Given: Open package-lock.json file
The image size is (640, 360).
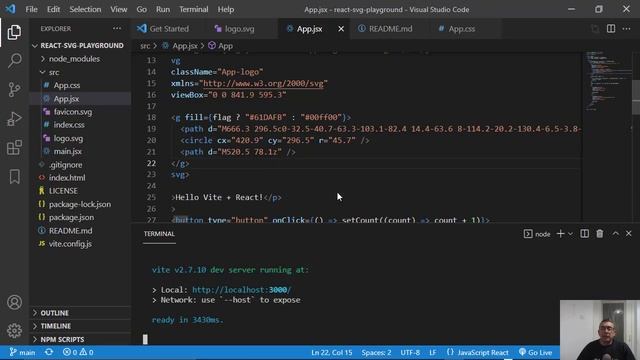Looking at the screenshot, I should click(x=80, y=204).
